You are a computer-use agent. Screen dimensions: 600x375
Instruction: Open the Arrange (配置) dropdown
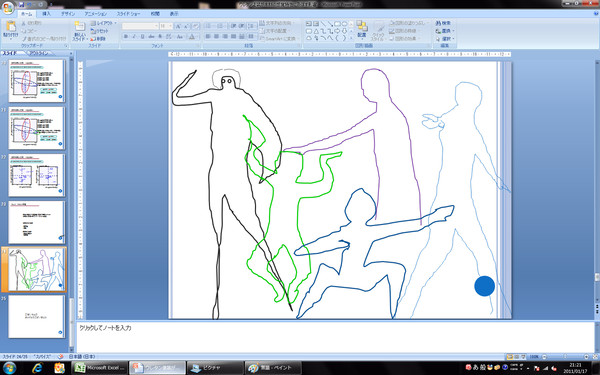point(362,30)
